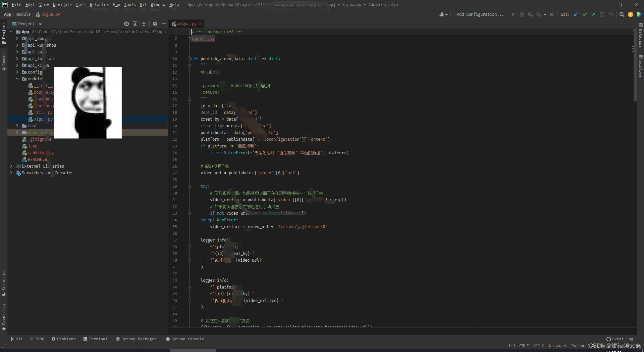644x352 pixels.
Task: Open Favorites side tool window
Action: tap(4, 317)
